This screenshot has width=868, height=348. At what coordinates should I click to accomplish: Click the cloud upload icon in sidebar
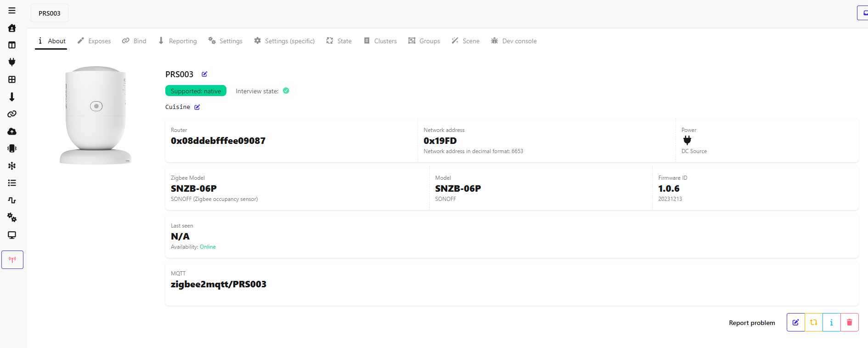click(12, 131)
